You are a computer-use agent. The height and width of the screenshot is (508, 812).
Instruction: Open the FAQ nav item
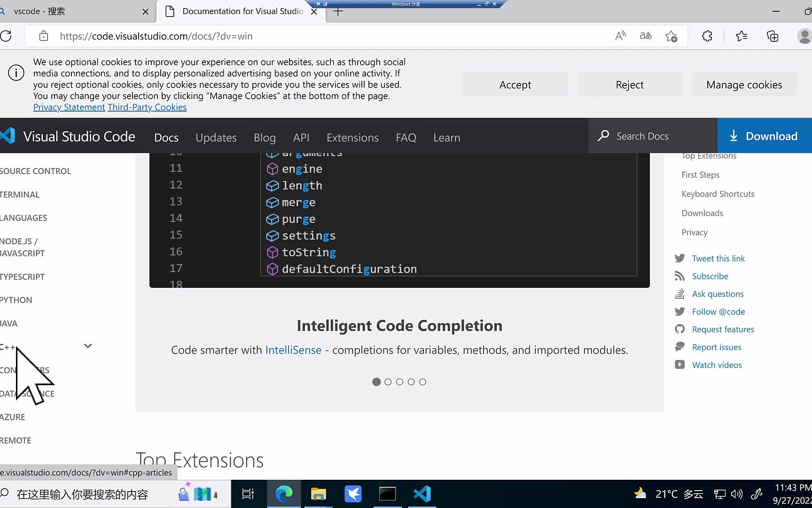[406, 137]
